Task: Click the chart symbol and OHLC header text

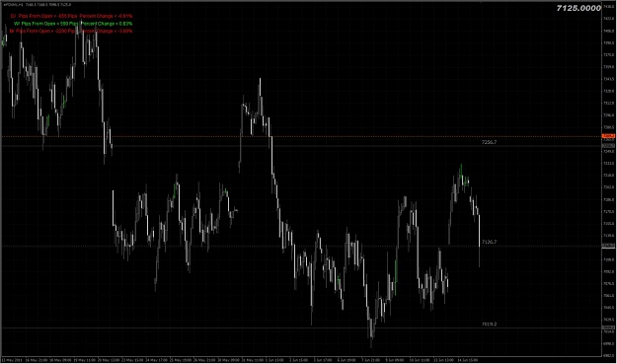Action: pyautogui.click(x=37, y=4)
